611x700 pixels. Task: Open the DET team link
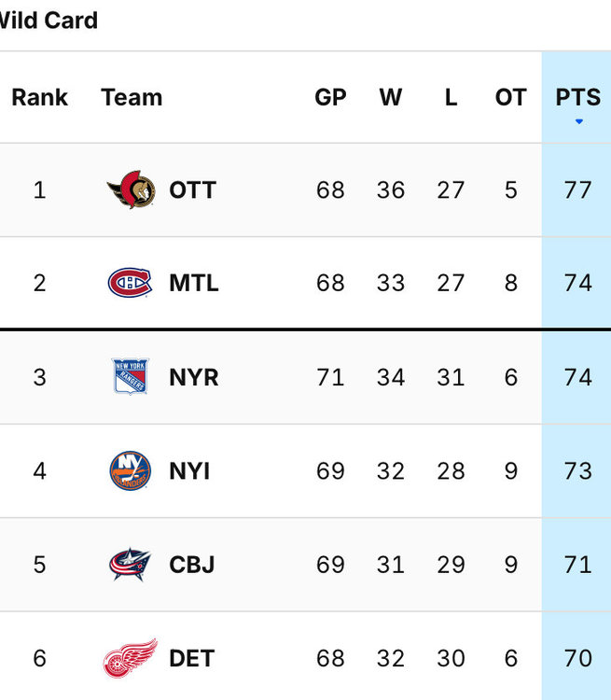tap(192, 659)
